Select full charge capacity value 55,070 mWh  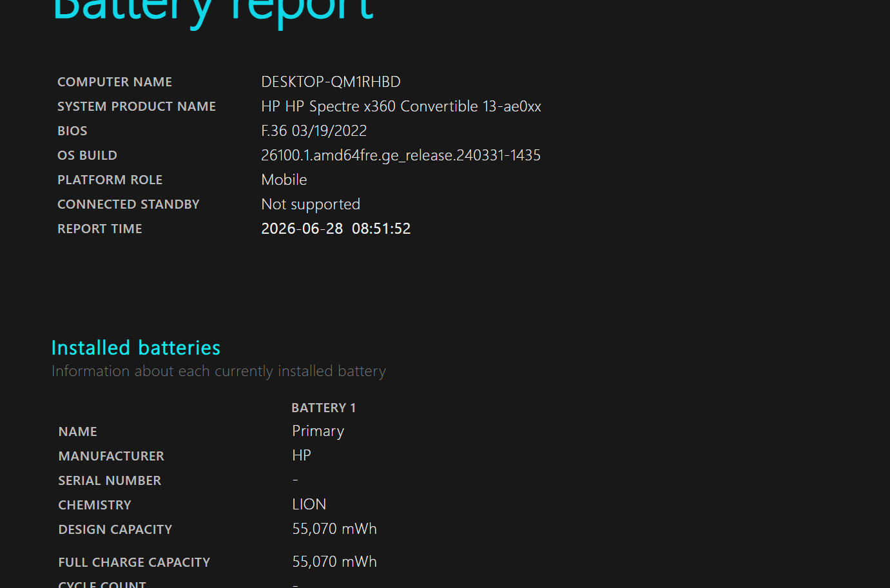tap(334, 562)
